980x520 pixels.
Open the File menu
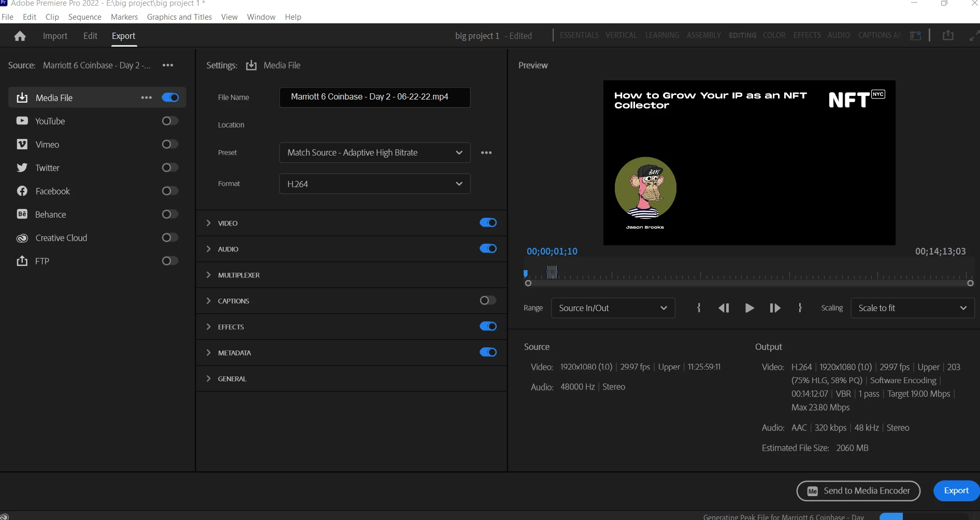8,17
